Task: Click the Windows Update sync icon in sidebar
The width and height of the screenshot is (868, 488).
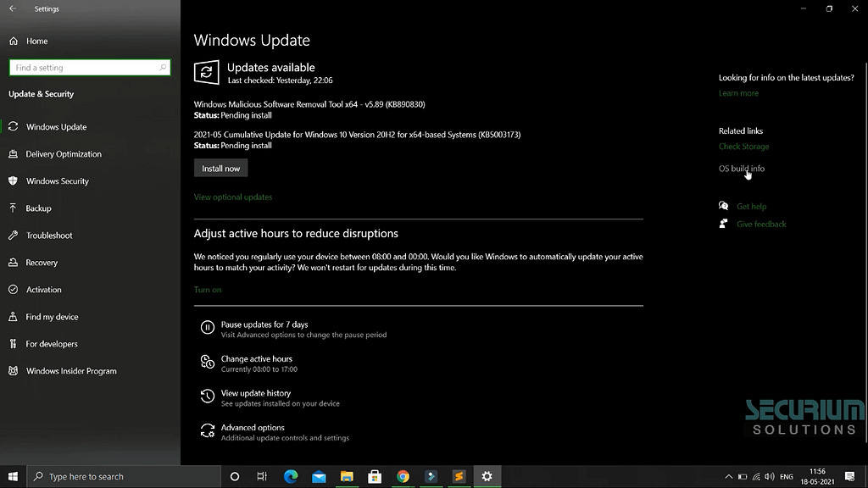Action: [14, 127]
